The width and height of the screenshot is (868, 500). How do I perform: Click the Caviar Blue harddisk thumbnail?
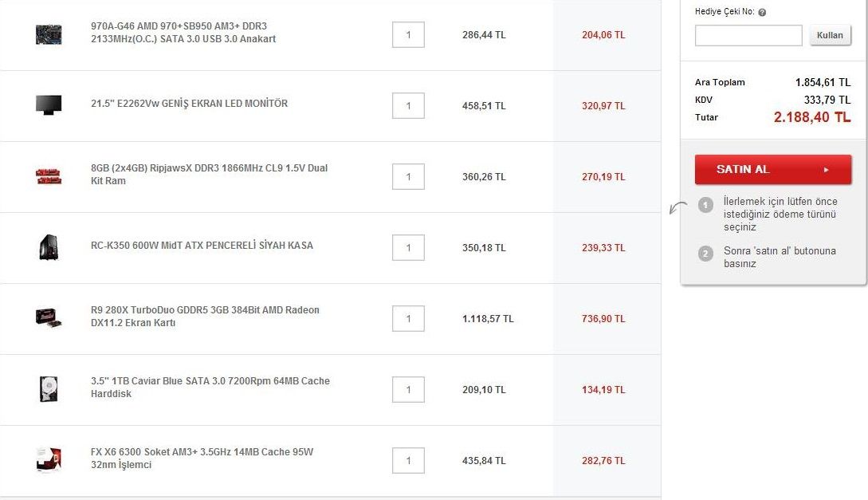pos(49,389)
